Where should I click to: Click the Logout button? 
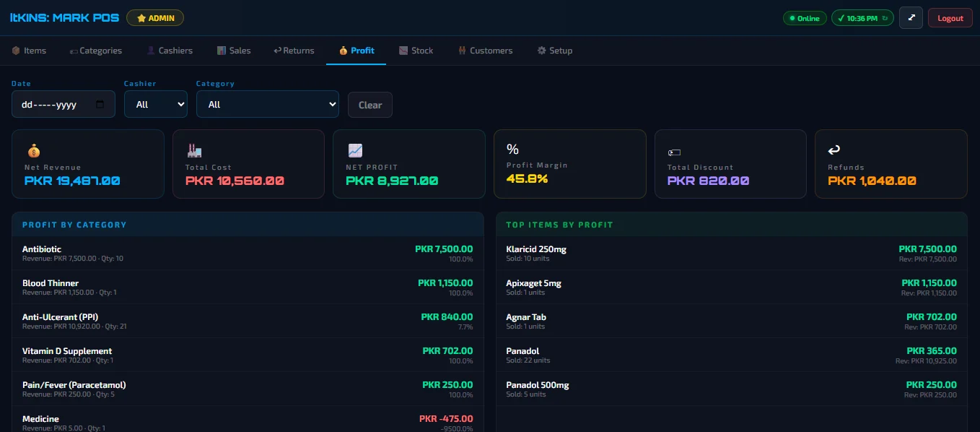(950, 17)
